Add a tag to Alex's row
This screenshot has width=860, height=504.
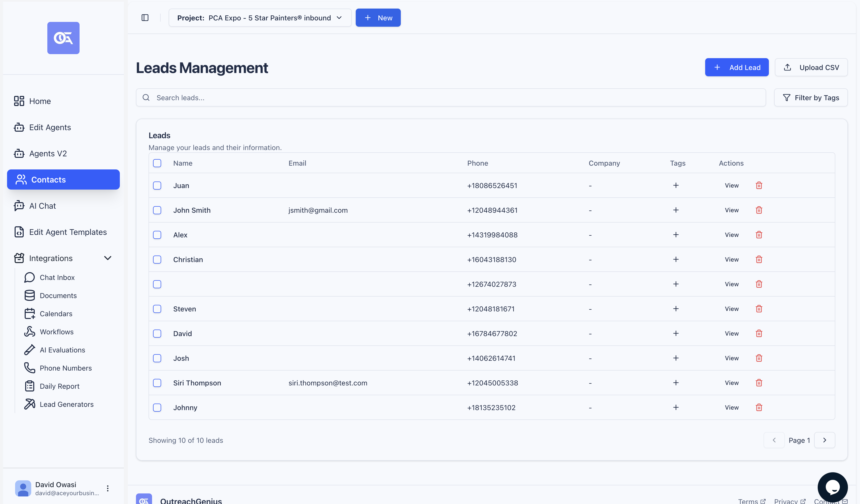tap(676, 235)
